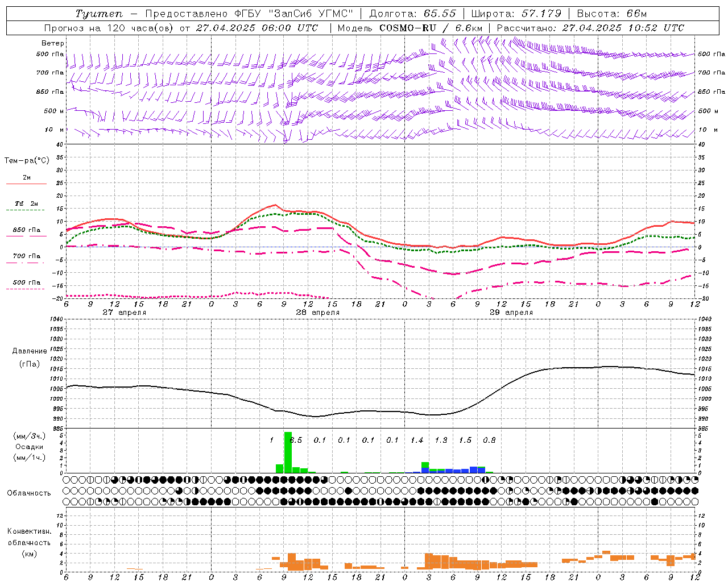Click the "6.5" three-hour precipitation total
Image resolution: width=728 pixels, height=582 pixels.
[x=296, y=440]
